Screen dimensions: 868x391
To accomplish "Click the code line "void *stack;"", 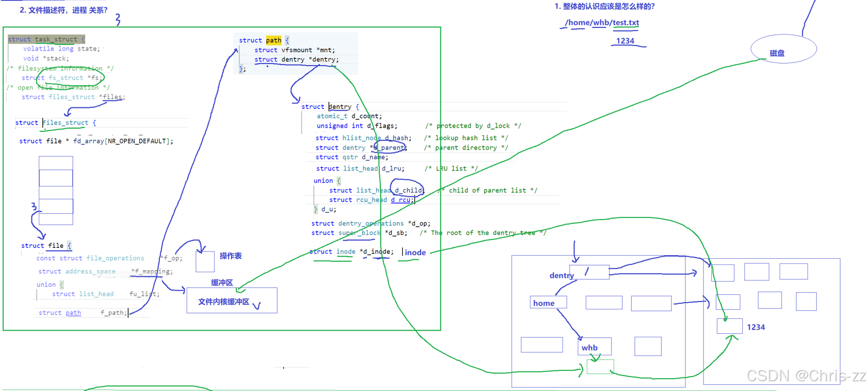I will point(46,58).
